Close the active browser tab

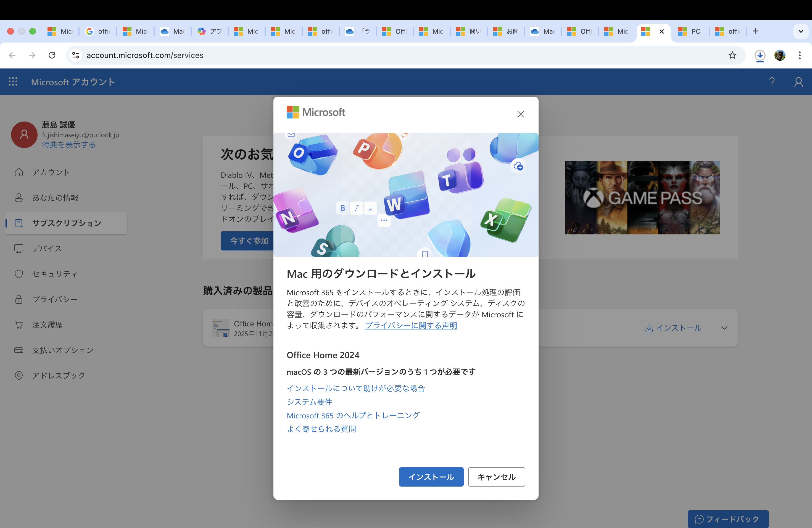click(x=661, y=31)
